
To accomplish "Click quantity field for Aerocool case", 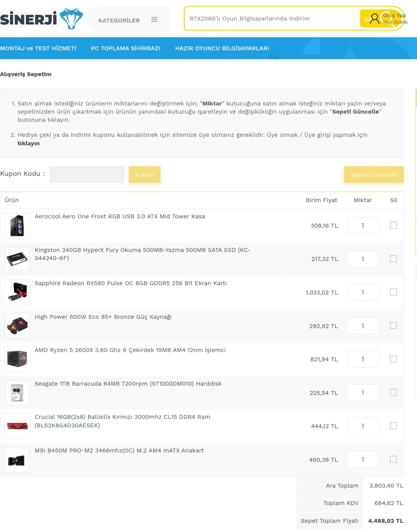I will click(x=363, y=226).
